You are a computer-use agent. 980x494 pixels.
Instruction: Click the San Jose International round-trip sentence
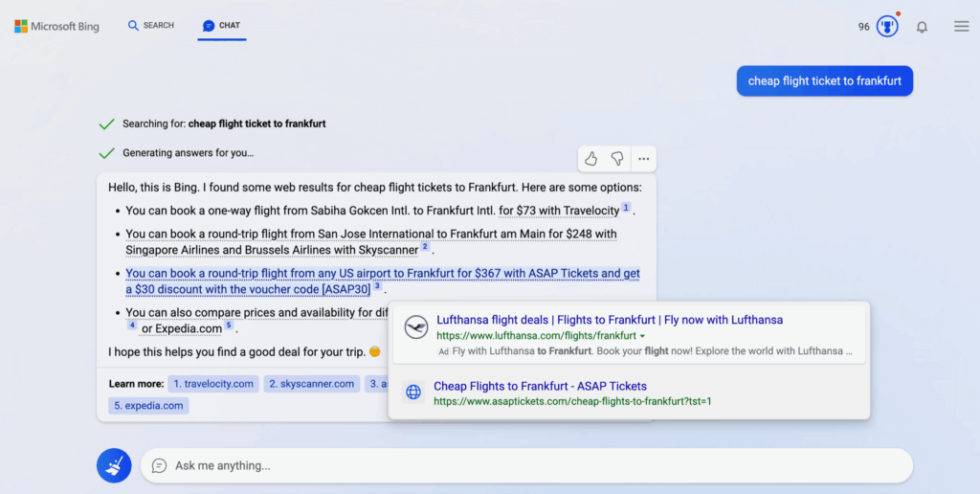371,242
